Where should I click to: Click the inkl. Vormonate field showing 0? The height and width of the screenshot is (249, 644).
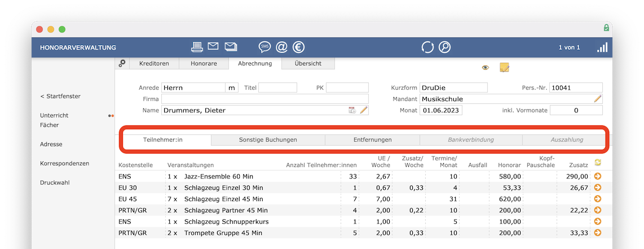tap(576, 110)
